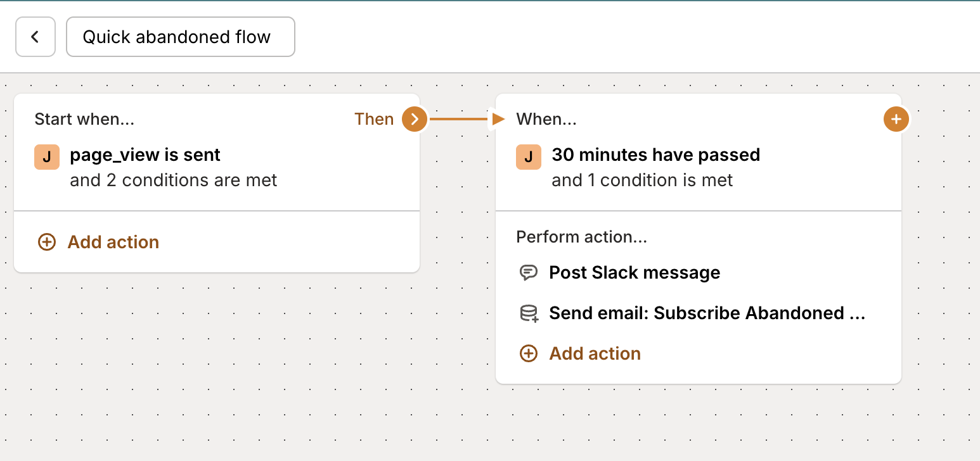Click the and 1 condition is met text

pos(642,180)
